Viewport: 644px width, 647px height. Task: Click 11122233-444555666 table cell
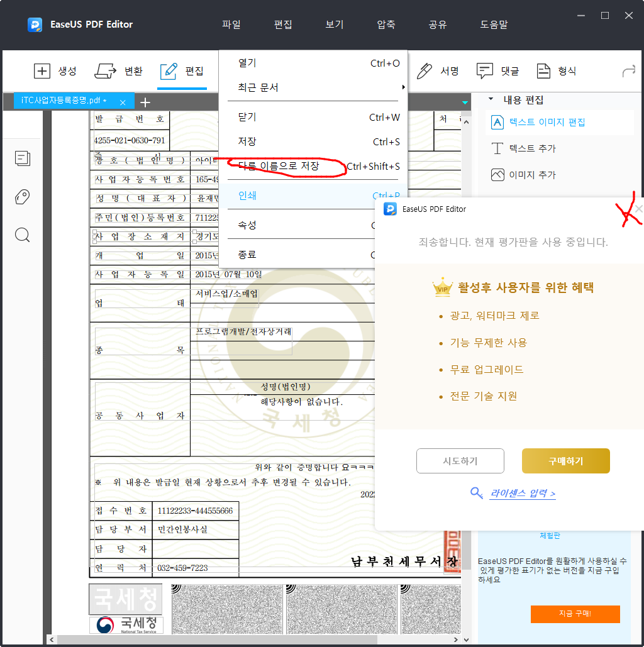[x=195, y=511]
